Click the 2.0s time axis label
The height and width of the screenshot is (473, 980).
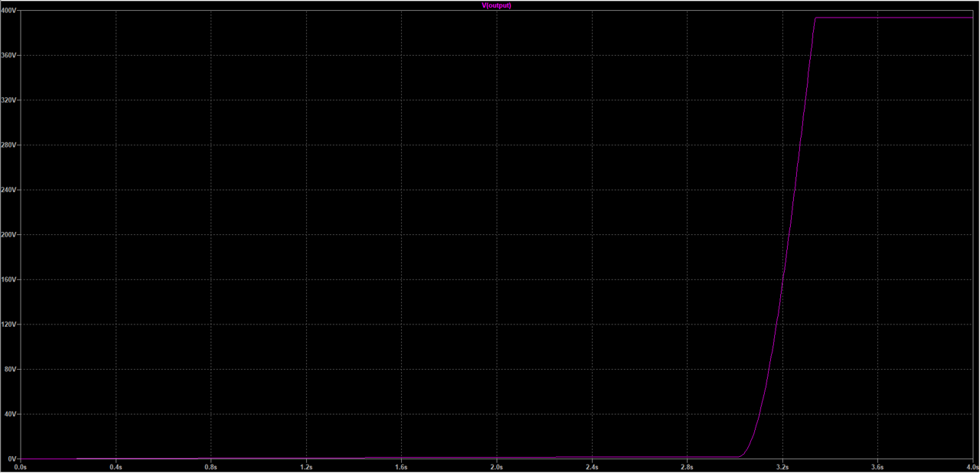tap(496, 467)
